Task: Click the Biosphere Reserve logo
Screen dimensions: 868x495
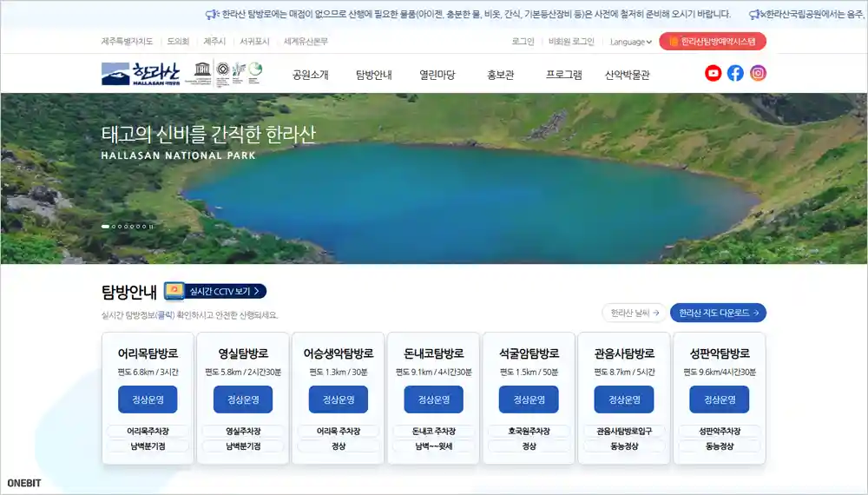Action: pos(239,70)
